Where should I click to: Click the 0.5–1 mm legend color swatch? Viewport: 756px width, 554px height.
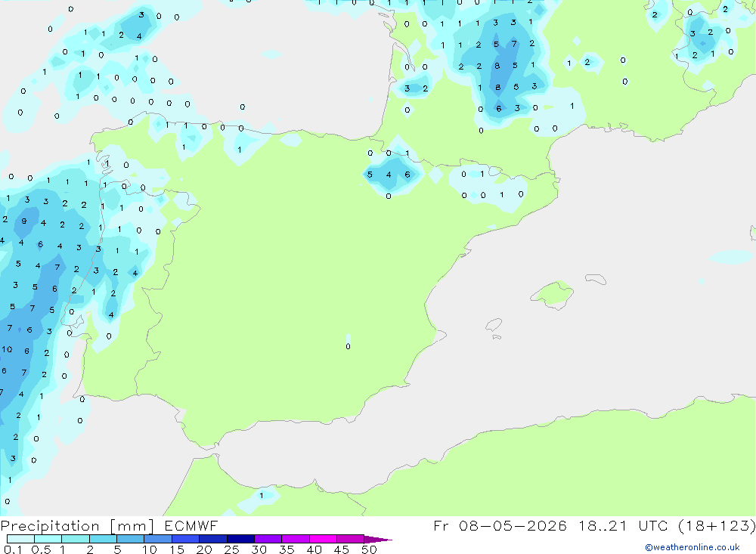click(x=48, y=539)
